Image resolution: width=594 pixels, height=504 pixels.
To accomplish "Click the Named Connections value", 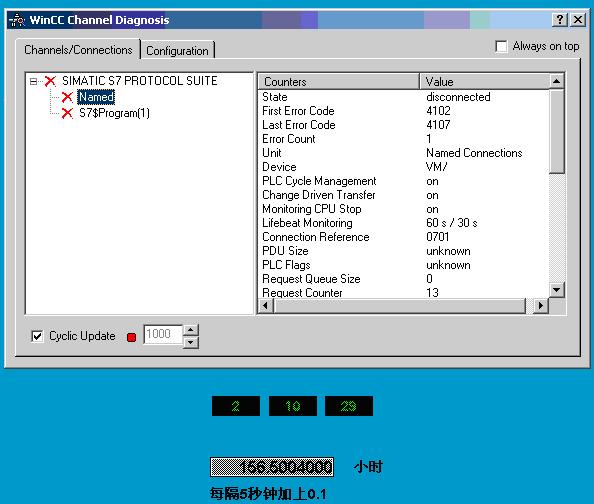I will coord(474,153).
